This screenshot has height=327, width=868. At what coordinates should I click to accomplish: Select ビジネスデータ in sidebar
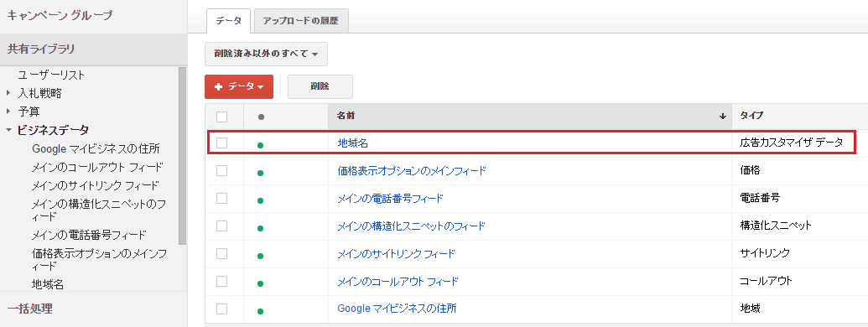coord(53,130)
